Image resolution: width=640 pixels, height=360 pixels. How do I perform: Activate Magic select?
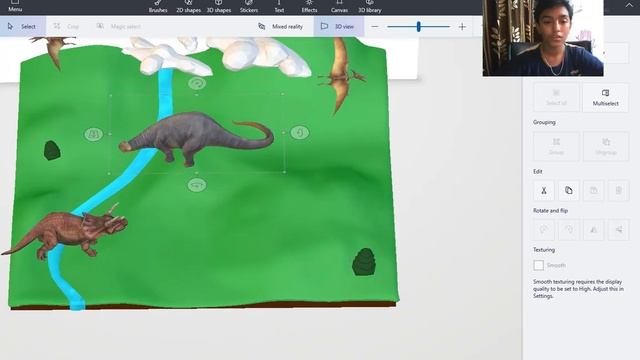coord(118,26)
